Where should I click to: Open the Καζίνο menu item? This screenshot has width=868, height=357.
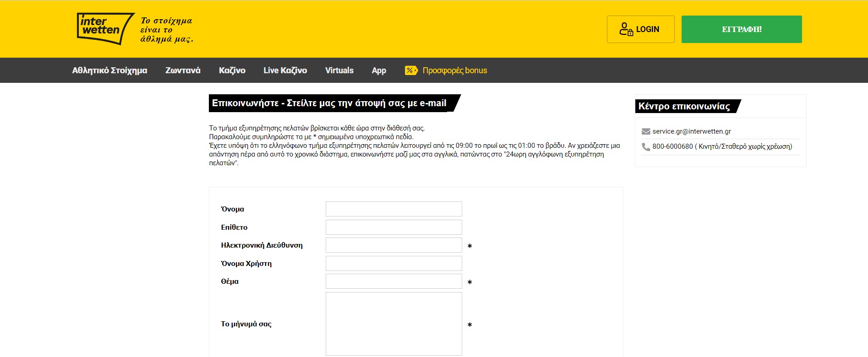[232, 70]
